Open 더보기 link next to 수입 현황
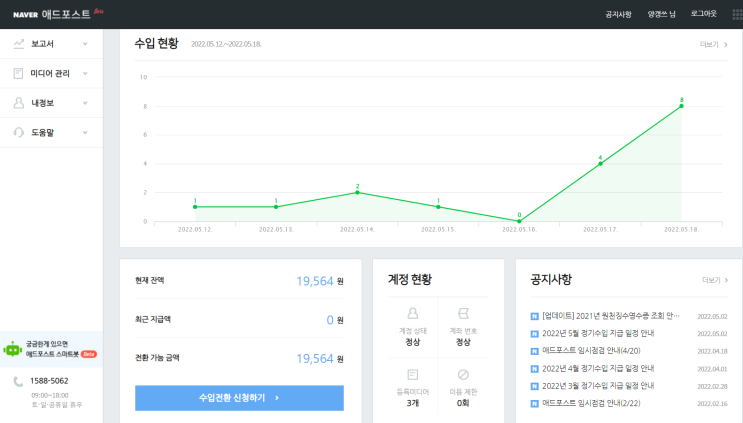This screenshot has height=423, width=743. 714,45
